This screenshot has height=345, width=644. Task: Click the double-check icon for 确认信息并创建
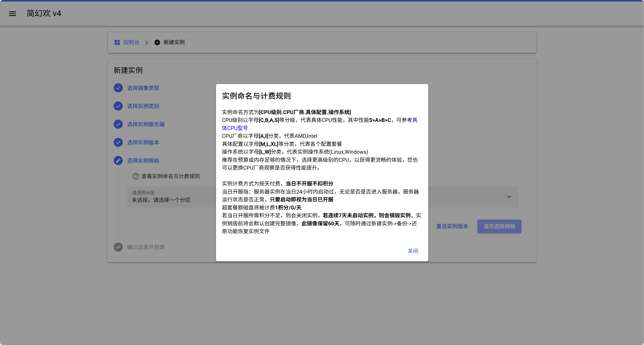(118, 247)
